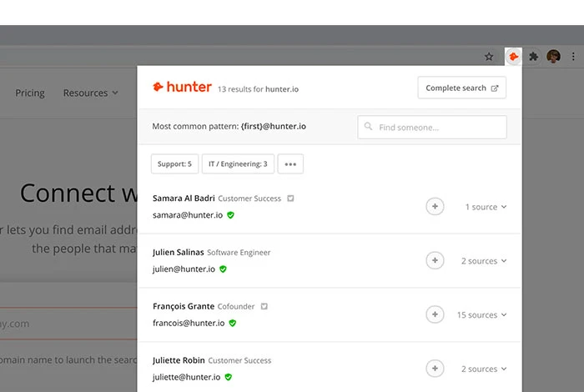The image size is (584, 392).
Task: Add Juliette Robin with plus icon
Action: click(x=435, y=369)
